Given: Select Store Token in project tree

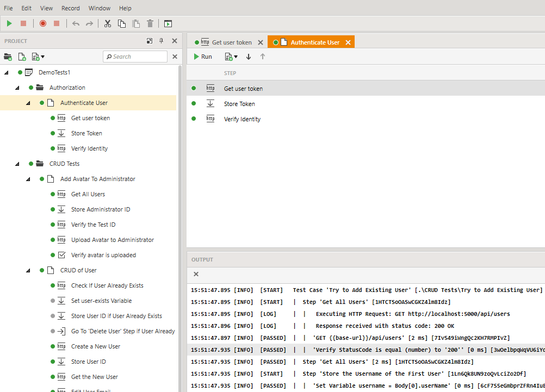Looking at the screenshot, I should point(86,133).
